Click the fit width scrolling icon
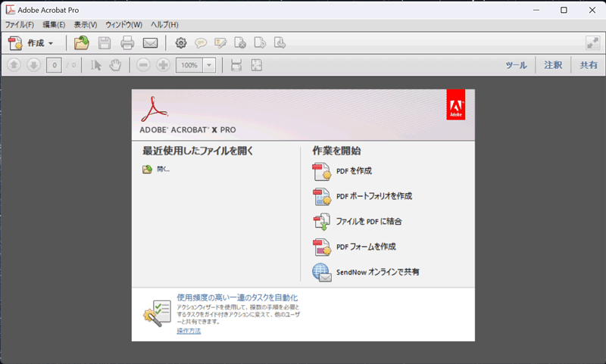Image resolution: width=606 pixels, height=364 pixels. (236, 65)
